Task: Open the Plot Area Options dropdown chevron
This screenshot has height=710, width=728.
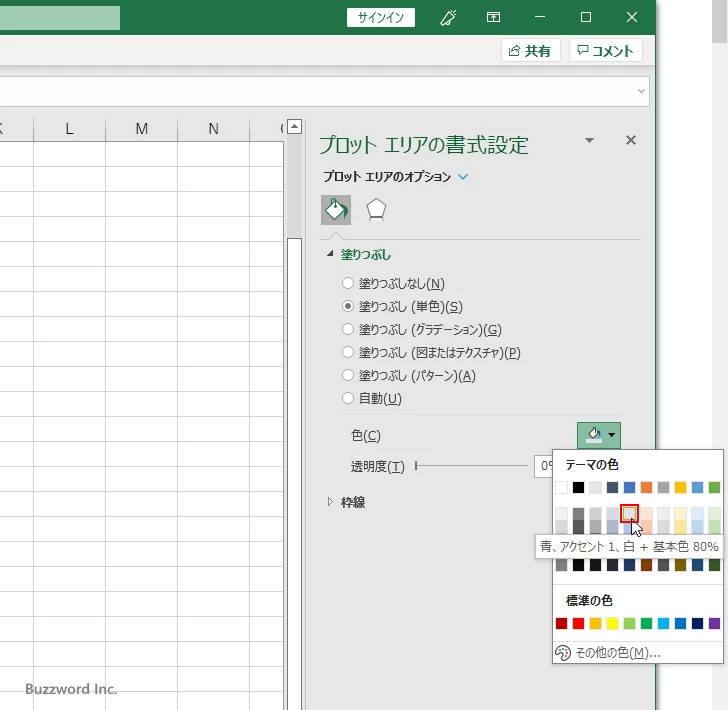Action: pyautogui.click(x=463, y=177)
